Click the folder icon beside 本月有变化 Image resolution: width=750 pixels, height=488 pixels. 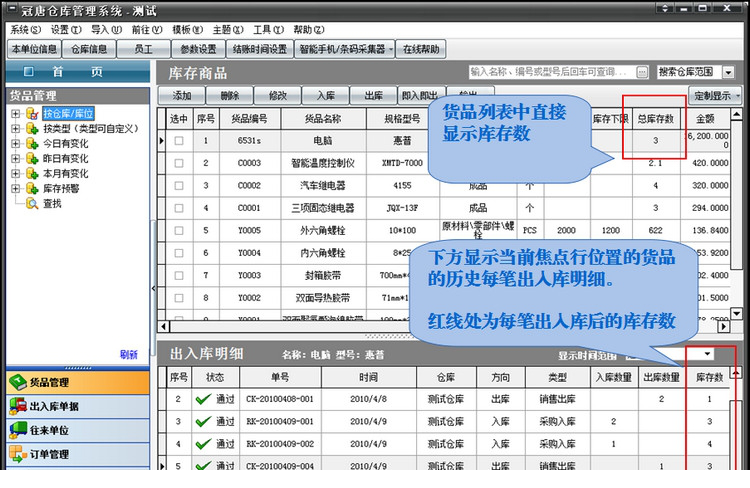[32, 173]
